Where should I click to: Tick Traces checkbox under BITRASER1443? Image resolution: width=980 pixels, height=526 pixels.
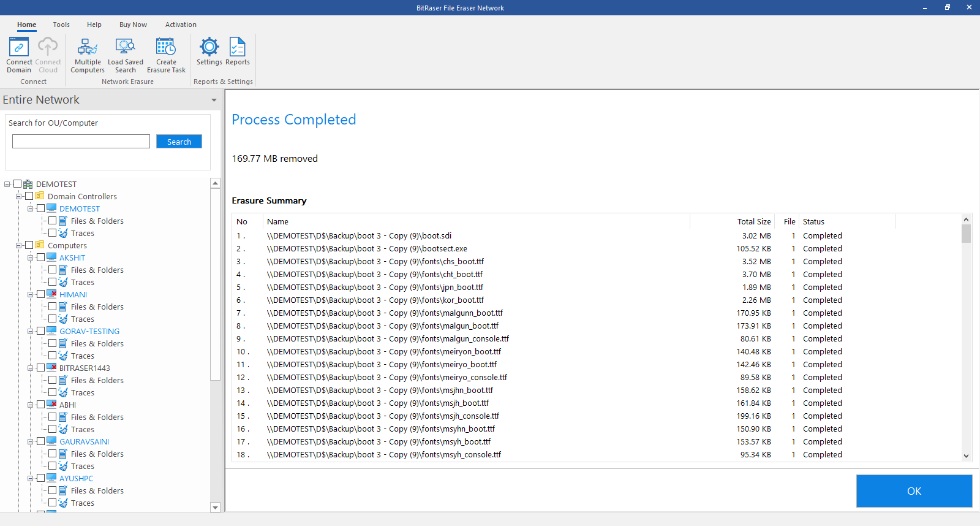tap(52, 392)
